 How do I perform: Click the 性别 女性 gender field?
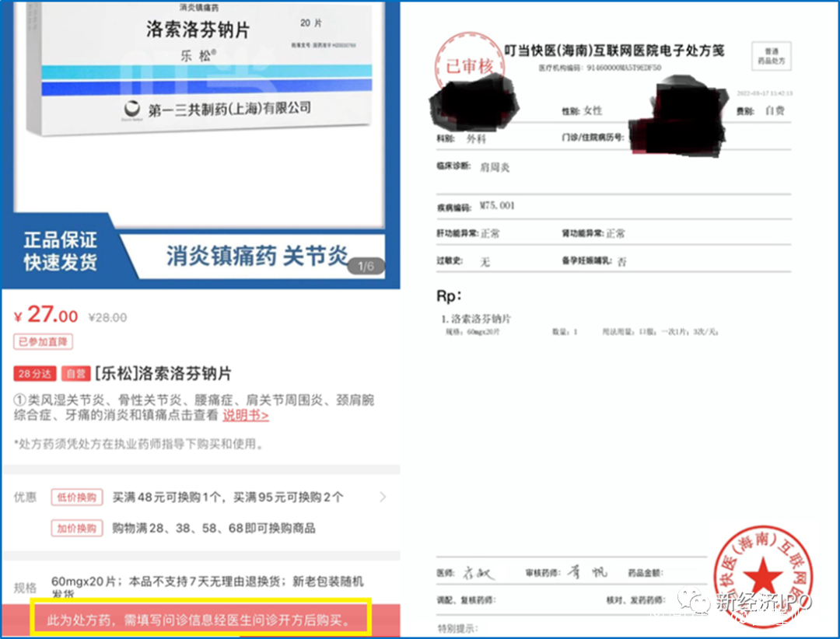582,111
